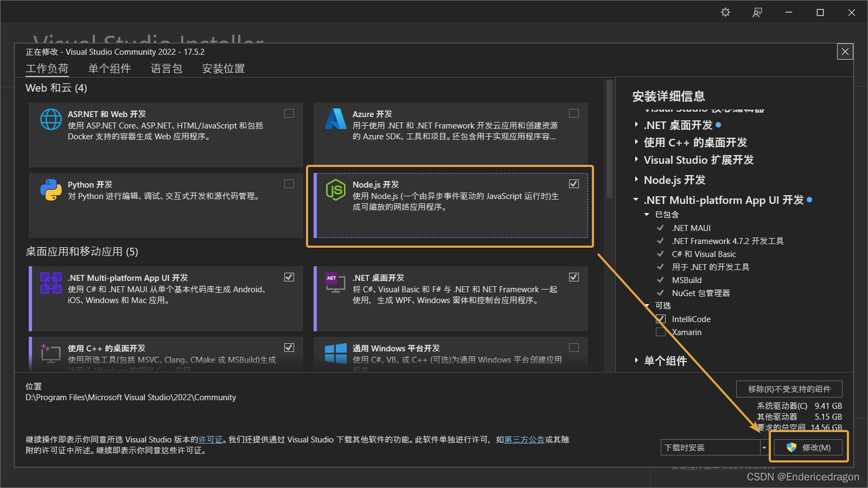Click the 通用 Windows 平台开发 icon
The height and width of the screenshot is (488, 868).
(x=336, y=354)
